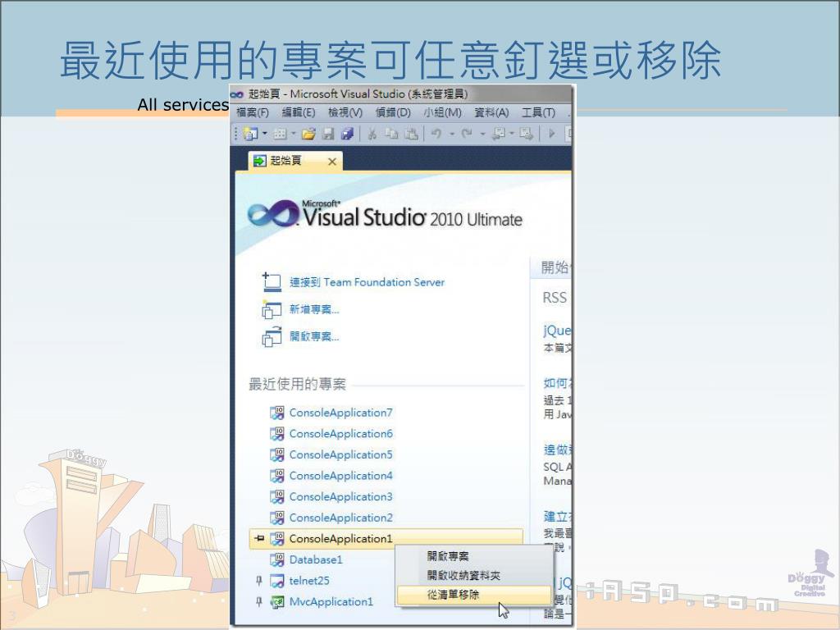840x630 pixels.
Task: Click the Navigate Forward icon
Action: tap(526, 134)
